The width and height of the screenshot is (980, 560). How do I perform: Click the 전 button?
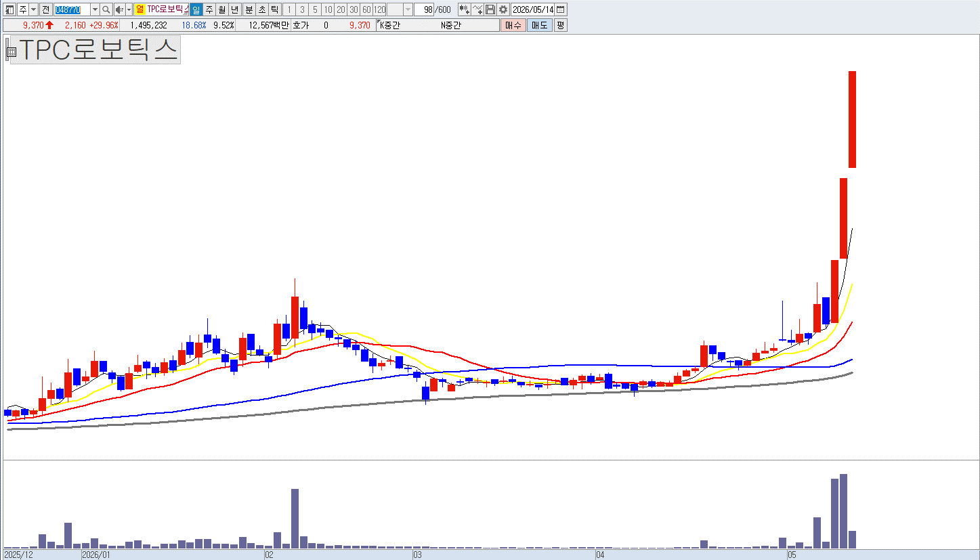tap(45, 9)
